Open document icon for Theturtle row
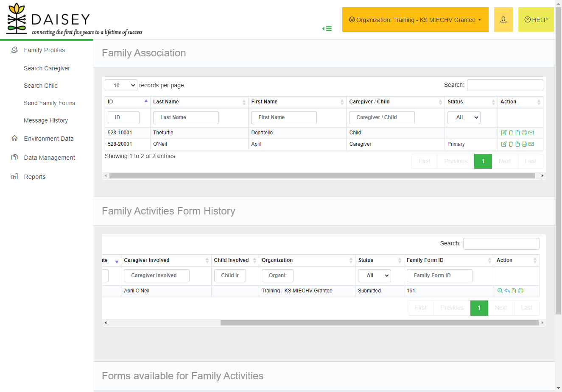 coord(517,133)
